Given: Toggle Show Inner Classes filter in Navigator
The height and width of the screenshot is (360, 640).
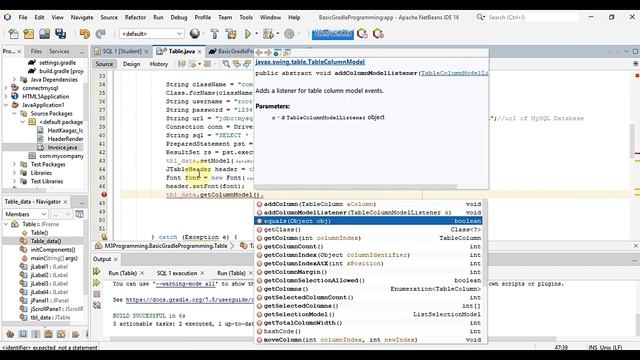Looking at the screenshot, I should point(61,334).
